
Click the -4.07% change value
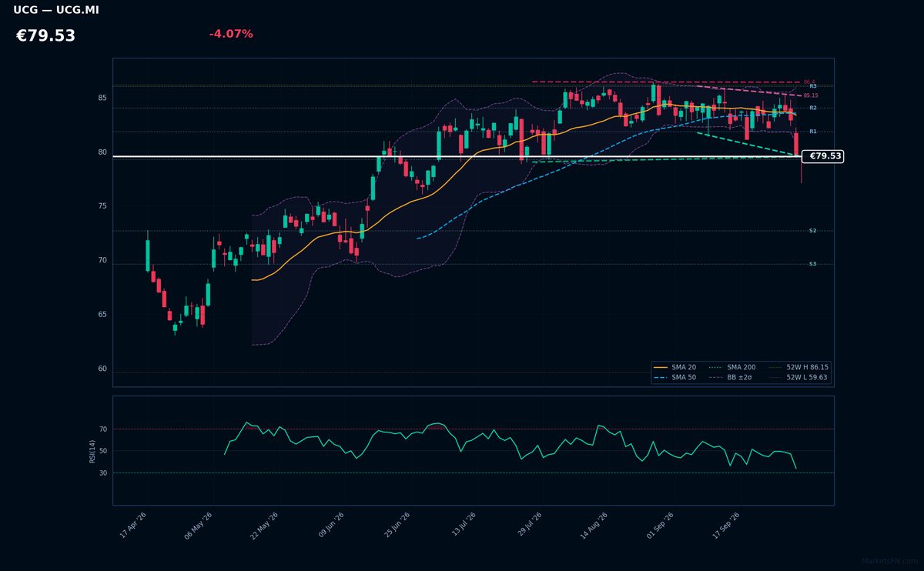click(x=231, y=34)
